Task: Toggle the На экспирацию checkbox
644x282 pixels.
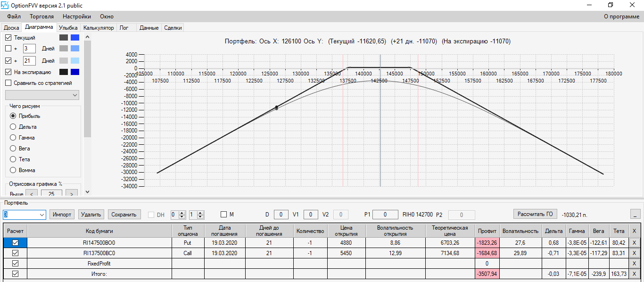Action: [x=8, y=72]
